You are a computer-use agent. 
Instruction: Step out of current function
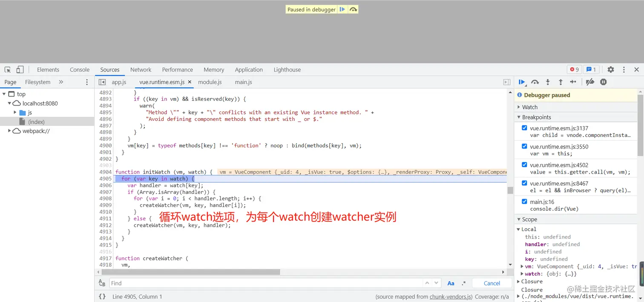[x=561, y=82]
